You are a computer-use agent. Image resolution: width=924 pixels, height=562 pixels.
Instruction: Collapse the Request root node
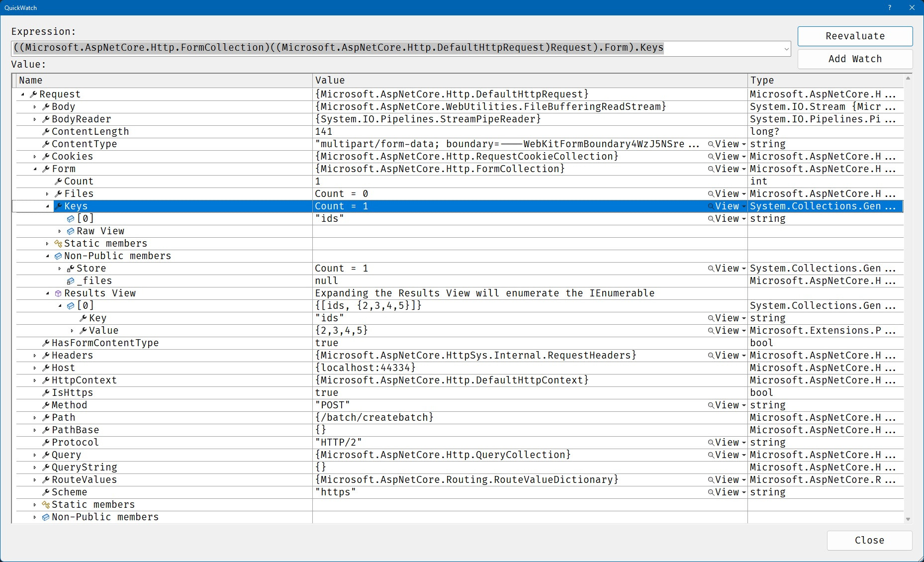click(x=23, y=94)
